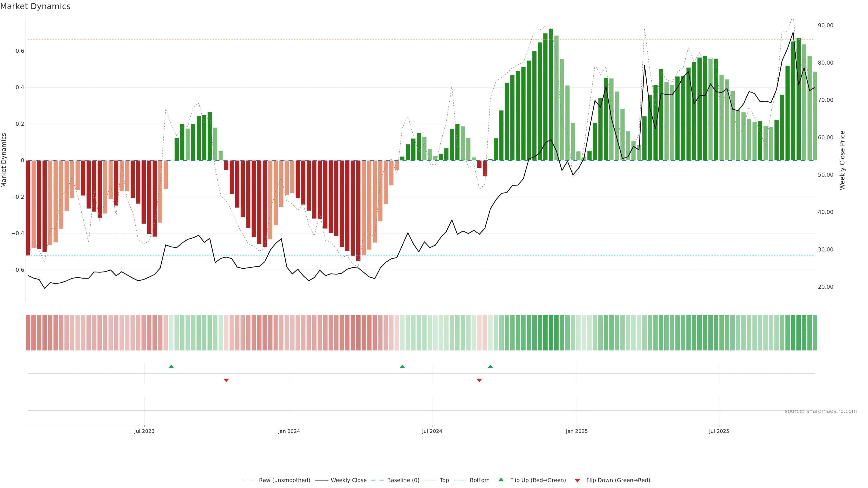Toggle the Baseline (0) legend entry

403,480
